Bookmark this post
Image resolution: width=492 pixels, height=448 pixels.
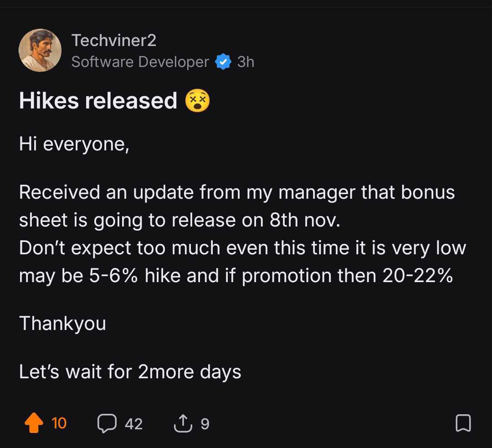point(463,423)
